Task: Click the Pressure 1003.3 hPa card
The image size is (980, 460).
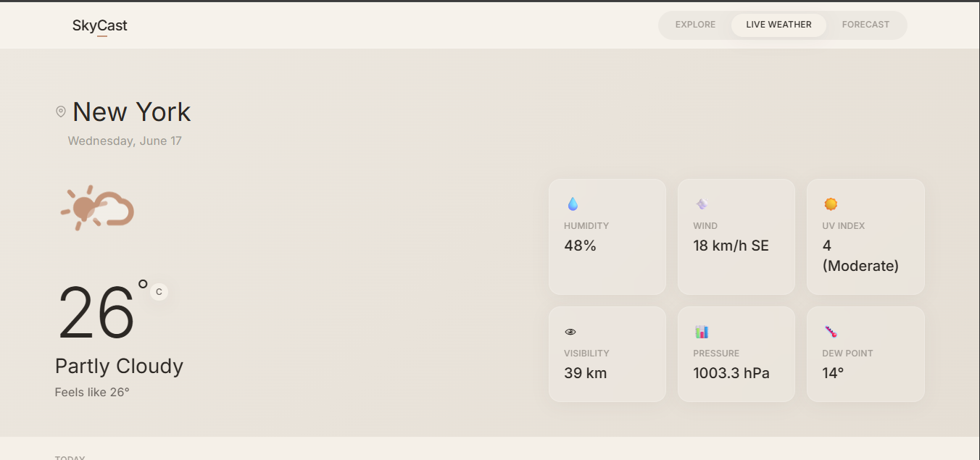Action: point(736,354)
